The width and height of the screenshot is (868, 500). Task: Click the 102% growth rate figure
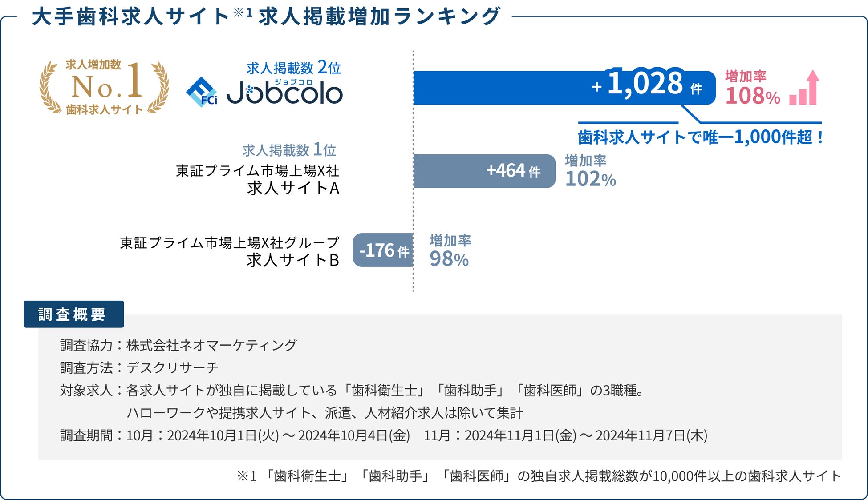point(590,179)
